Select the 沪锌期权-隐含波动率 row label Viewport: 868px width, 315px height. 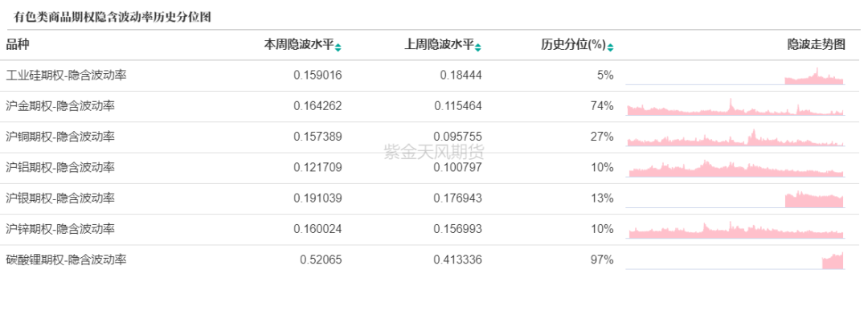tap(60, 229)
